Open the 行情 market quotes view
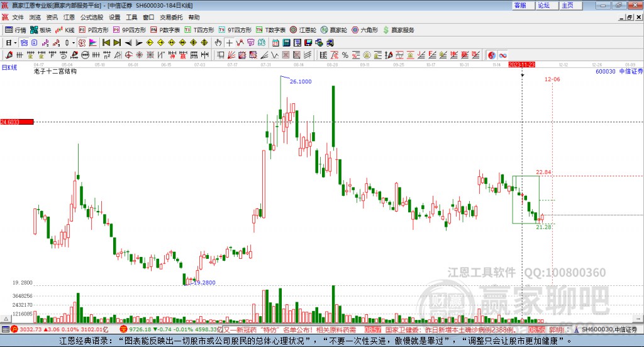This screenshot has height=347, width=644. (x=15, y=30)
